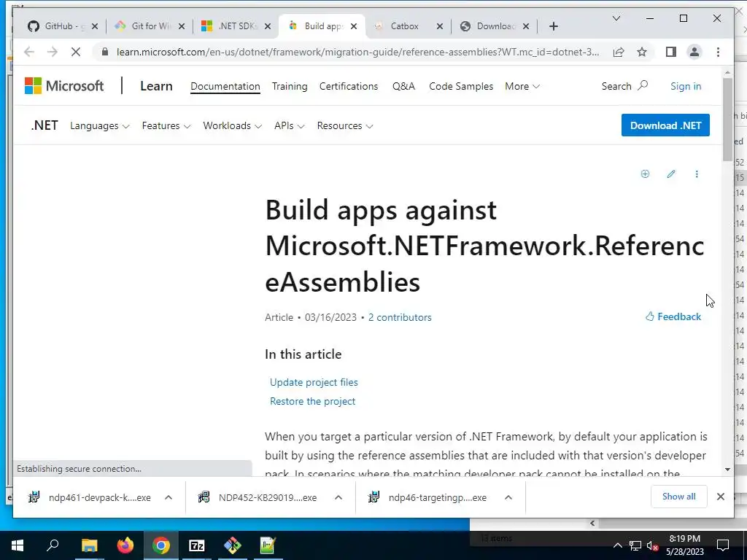Open a new tab
The image size is (747, 560).
click(553, 26)
